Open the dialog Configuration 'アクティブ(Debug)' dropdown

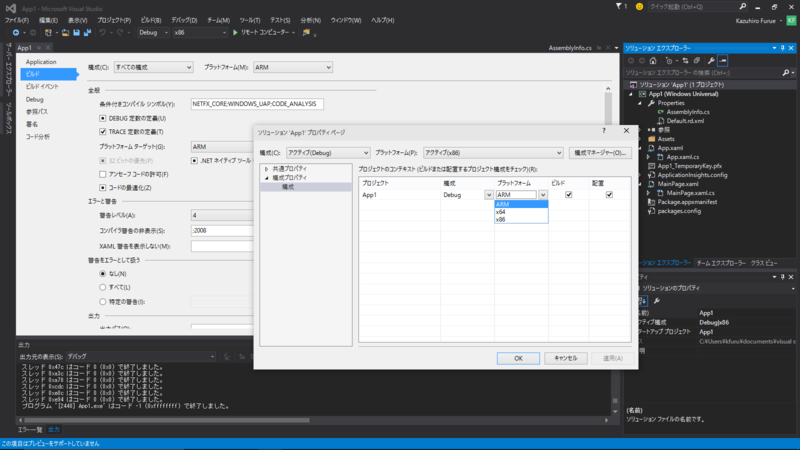(328, 153)
